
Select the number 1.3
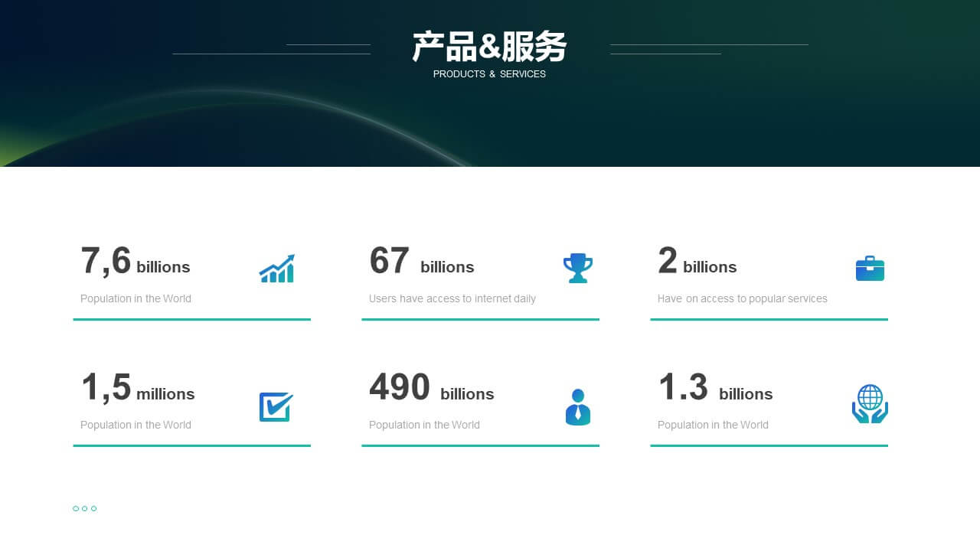683,387
